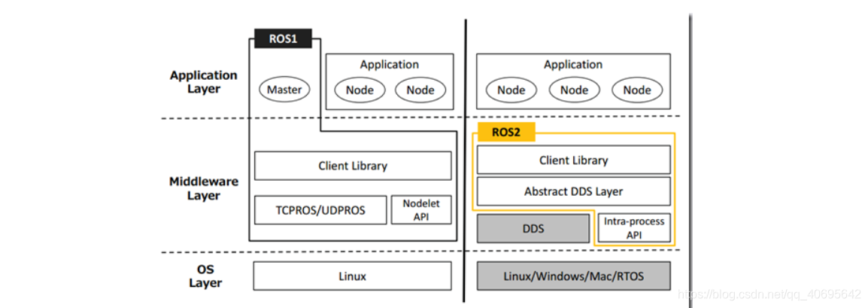Click the Abstract DDS Layer box
The width and height of the screenshot is (868, 308).
click(x=573, y=191)
